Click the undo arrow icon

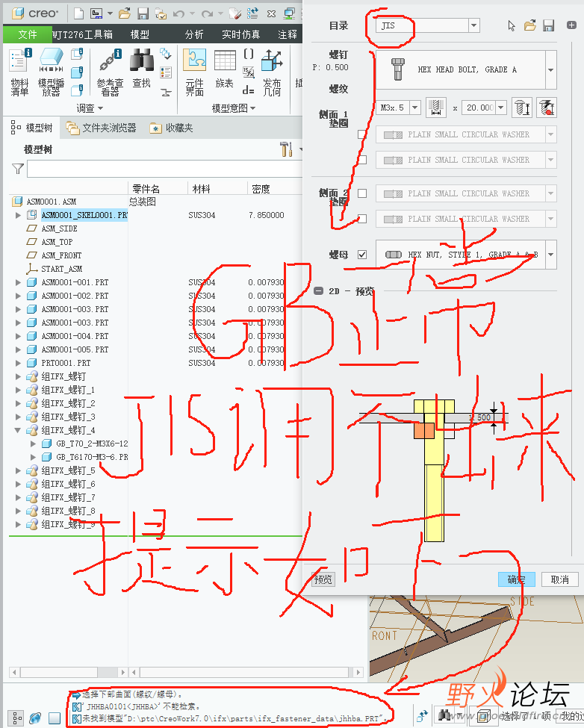point(178,14)
